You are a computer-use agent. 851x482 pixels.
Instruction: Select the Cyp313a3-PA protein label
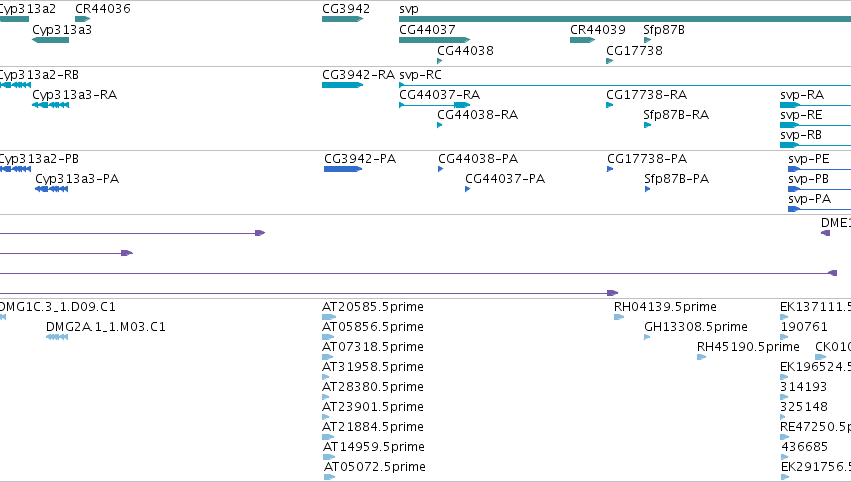click(x=77, y=179)
